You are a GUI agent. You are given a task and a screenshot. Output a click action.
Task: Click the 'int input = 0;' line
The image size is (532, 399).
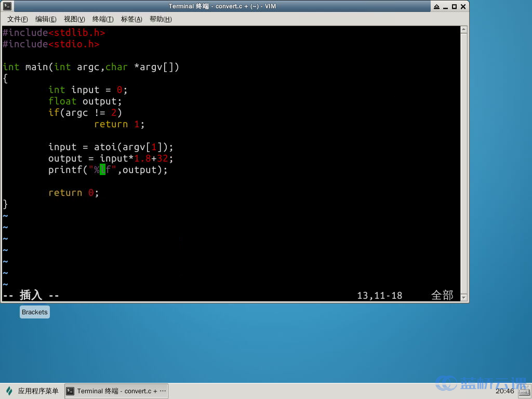[88, 90]
